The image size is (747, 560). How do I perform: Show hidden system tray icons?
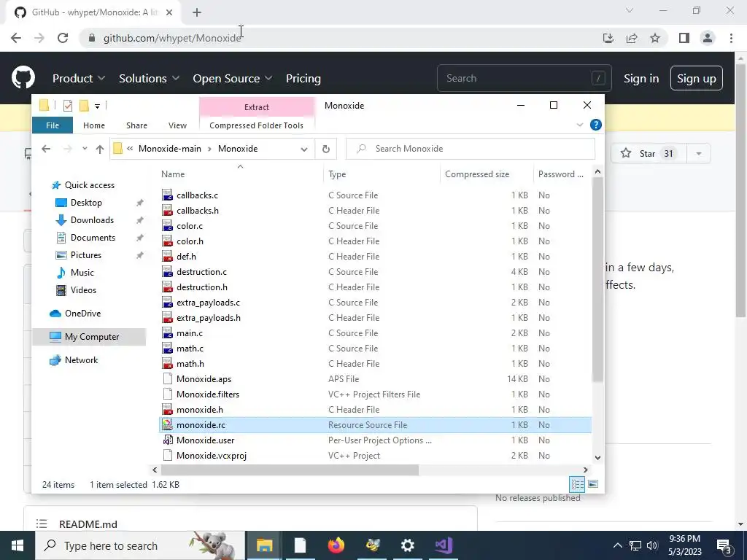(617, 545)
